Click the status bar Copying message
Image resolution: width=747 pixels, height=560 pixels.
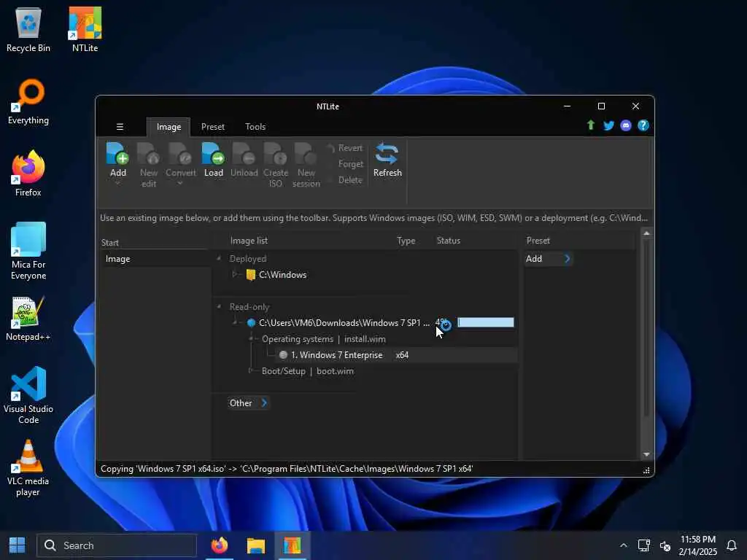pos(286,469)
